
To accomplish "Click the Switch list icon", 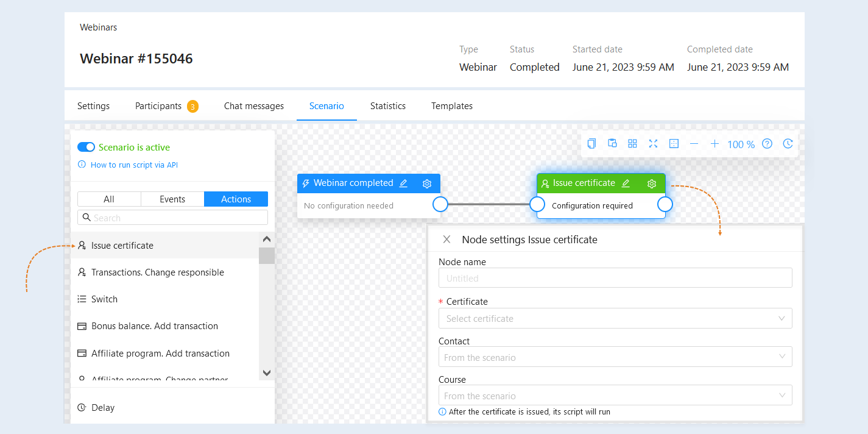I will pyautogui.click(x=82, y=299).
